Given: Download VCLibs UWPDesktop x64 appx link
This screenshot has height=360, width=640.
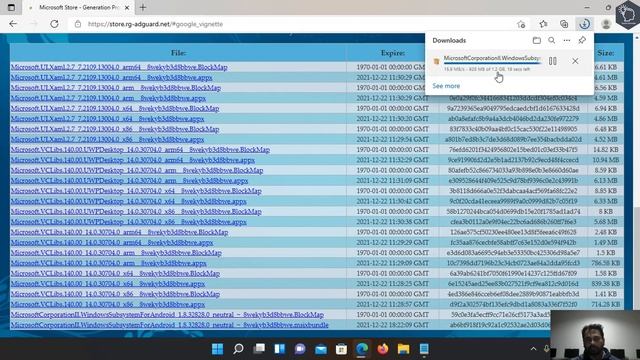Looking at the screenshot, I should pos(129,202).
